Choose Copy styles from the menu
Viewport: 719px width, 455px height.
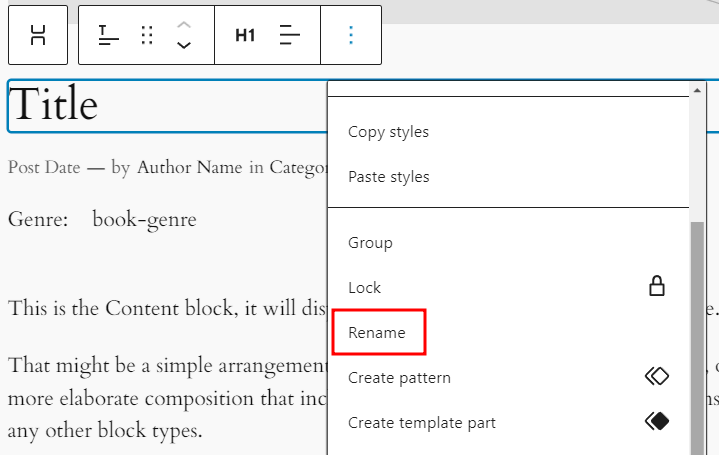click(x=388, y=132)
